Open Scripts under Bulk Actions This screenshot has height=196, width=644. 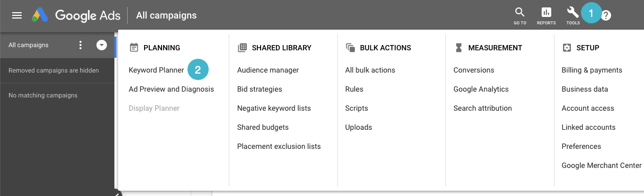(x=356, y=108)
